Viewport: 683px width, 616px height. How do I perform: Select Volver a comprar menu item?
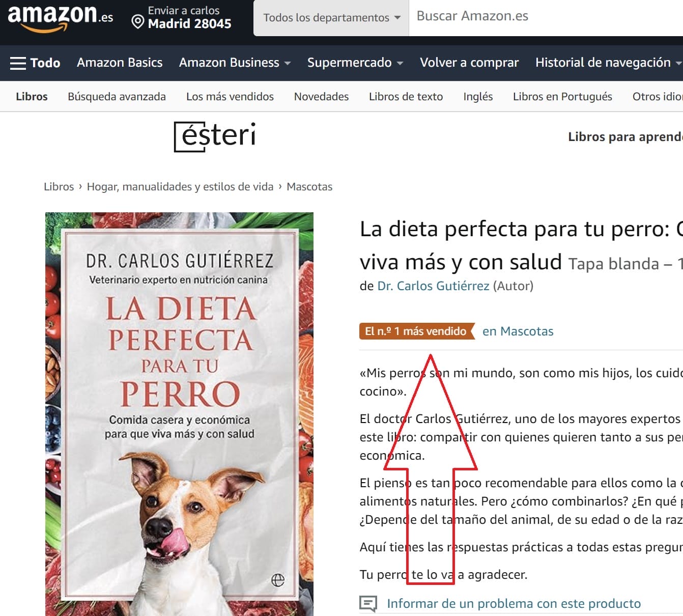click(469, 63)
